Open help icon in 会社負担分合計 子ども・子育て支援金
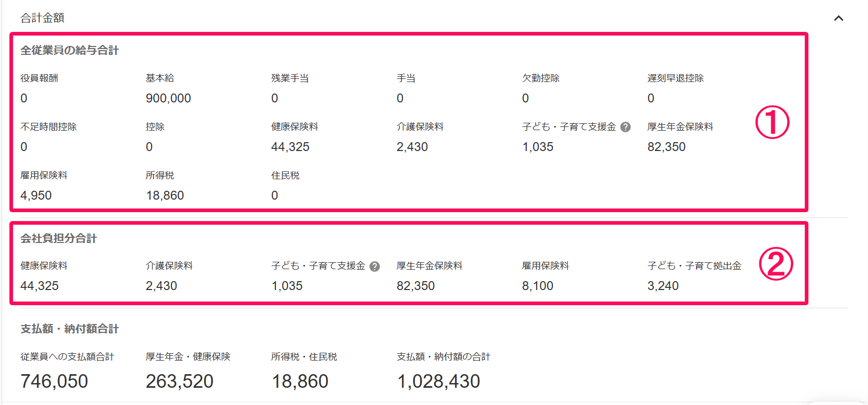The width and height of the screenshot is (868, 405). click(375, 267)
